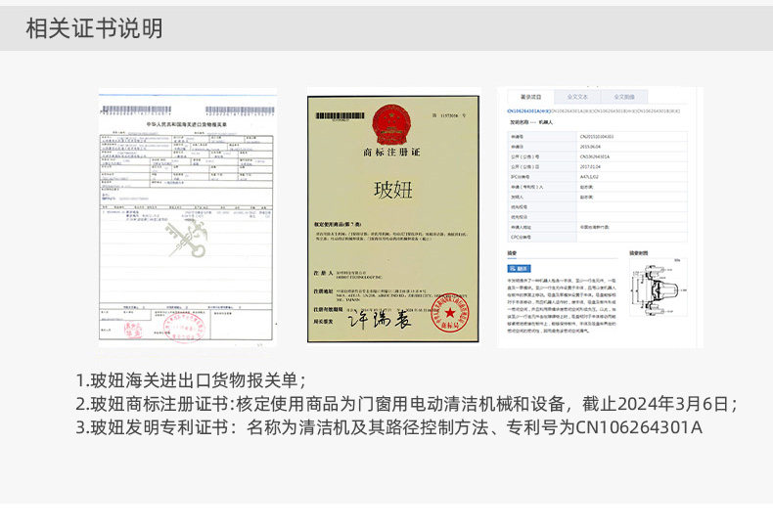Click the red stamp on customs form

pos(183,328)
